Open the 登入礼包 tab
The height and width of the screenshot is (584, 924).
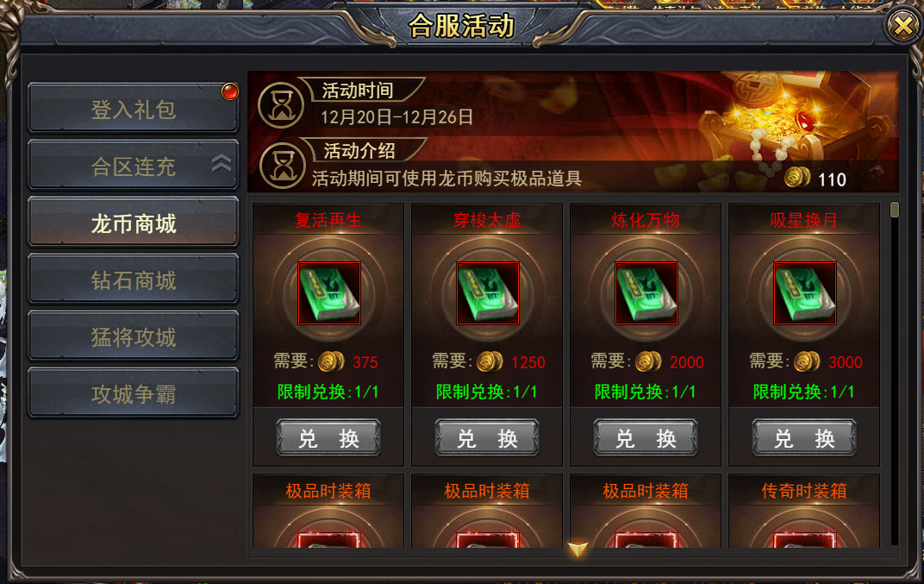134,109
